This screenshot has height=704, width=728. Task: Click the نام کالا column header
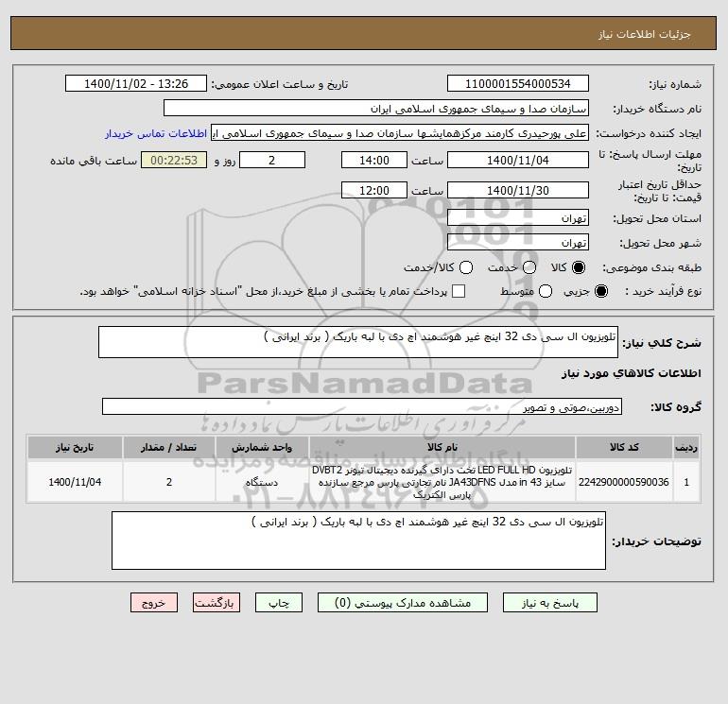(x=442, y=447)
